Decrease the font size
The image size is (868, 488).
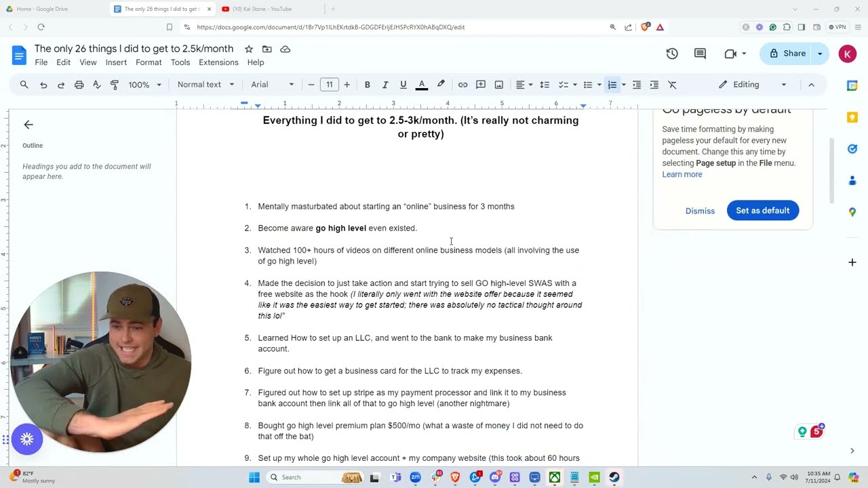pyautogui.click(x=311, y=85)
